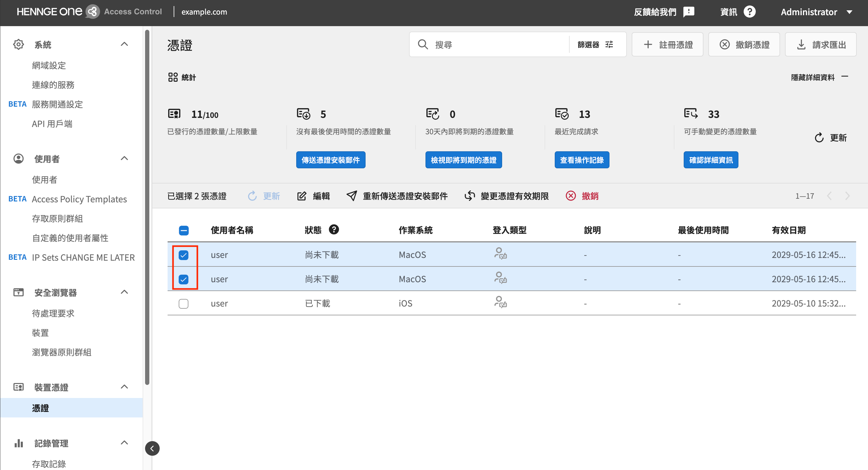The image size is (868, 470).
Task: Open the help question-mark icon
Action: (749, 12)
